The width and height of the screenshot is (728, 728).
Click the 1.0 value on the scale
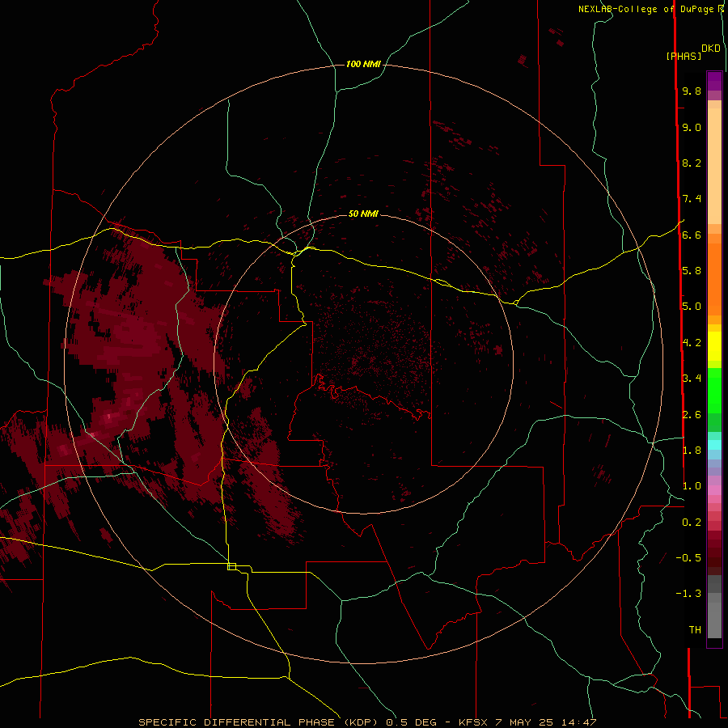click(692, 486)
